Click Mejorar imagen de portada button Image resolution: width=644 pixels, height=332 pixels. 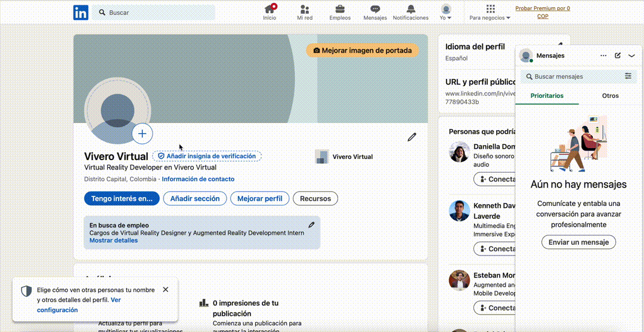[x=363, y=50]
